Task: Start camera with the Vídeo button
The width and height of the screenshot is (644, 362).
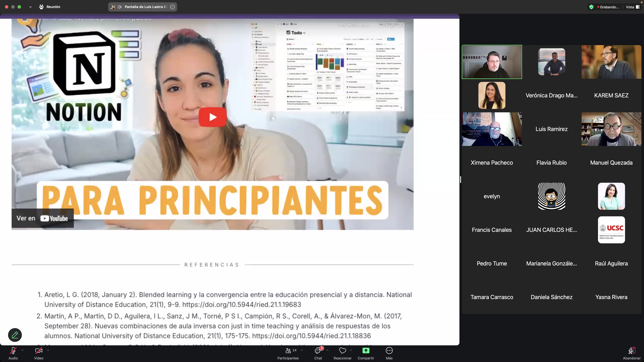Action: point(39,353)
